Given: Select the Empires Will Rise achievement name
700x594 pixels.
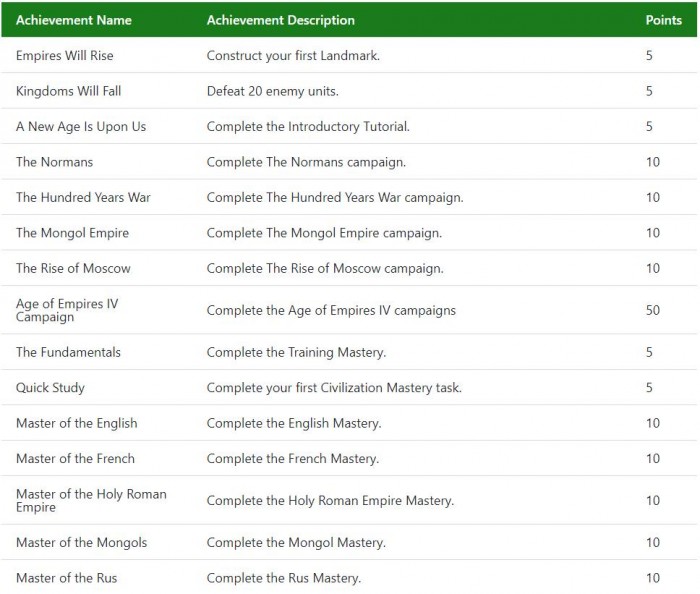Looking at the screenshot, I should tap(65, 56).
